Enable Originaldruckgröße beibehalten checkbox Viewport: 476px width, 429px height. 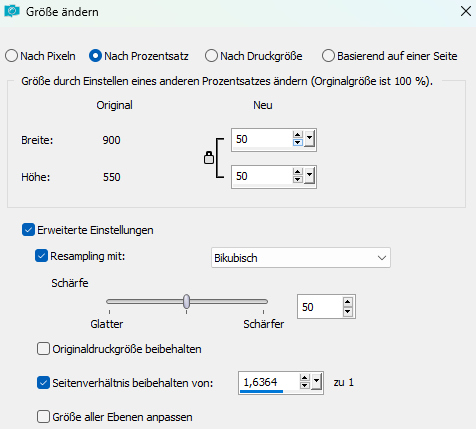(x=43, y=349)
